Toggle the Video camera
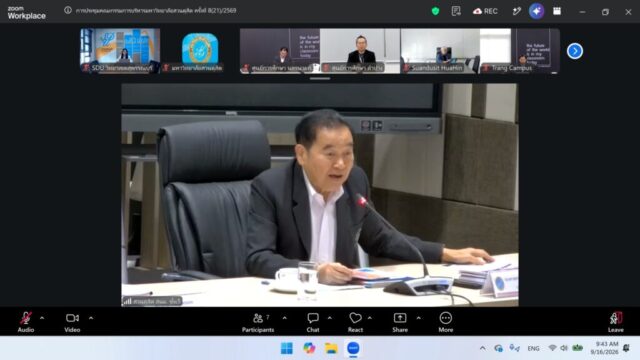The image size is (640, 360). tap(72, 322)
